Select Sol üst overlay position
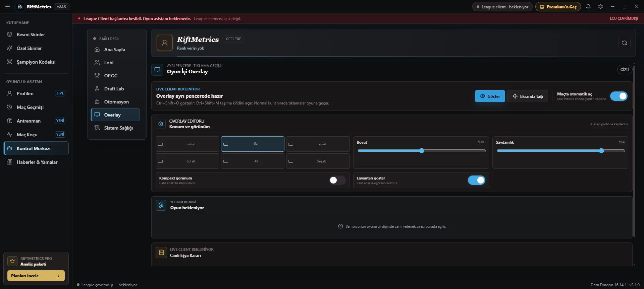Image resolution: width=644 pixels, height=289 pixels. point(187,144)
